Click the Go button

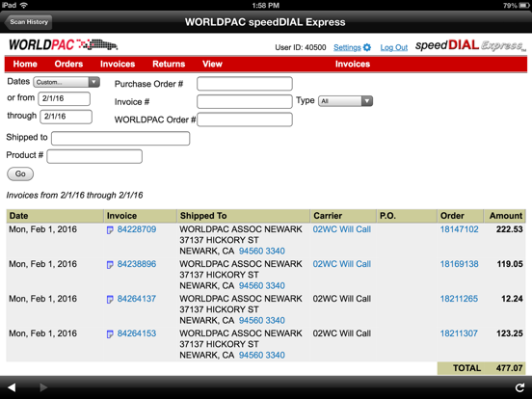coord(20,173)
